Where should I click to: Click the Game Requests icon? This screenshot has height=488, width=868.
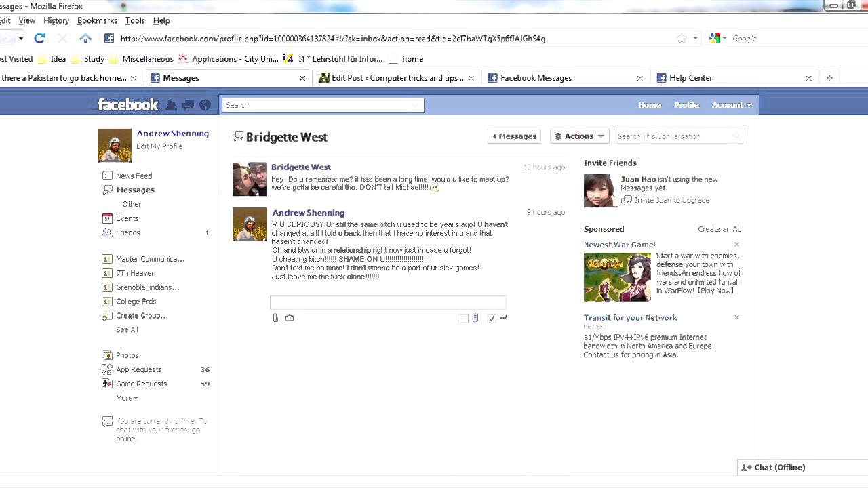coord(107,384)
